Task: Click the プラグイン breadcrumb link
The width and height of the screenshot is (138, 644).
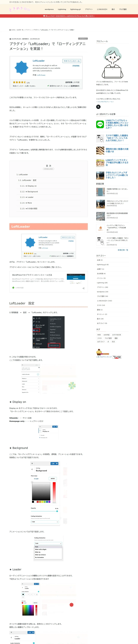Action: 28,30
